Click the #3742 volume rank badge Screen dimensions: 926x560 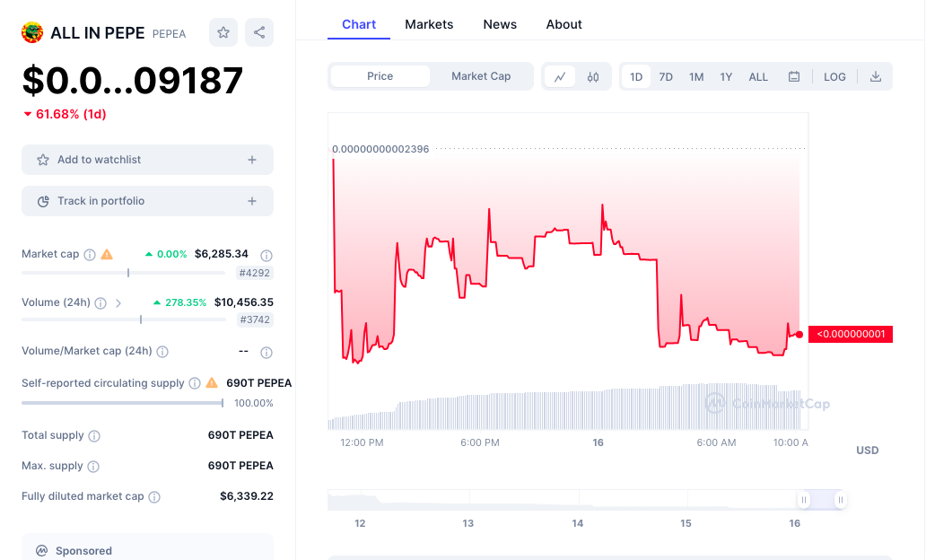254,319
